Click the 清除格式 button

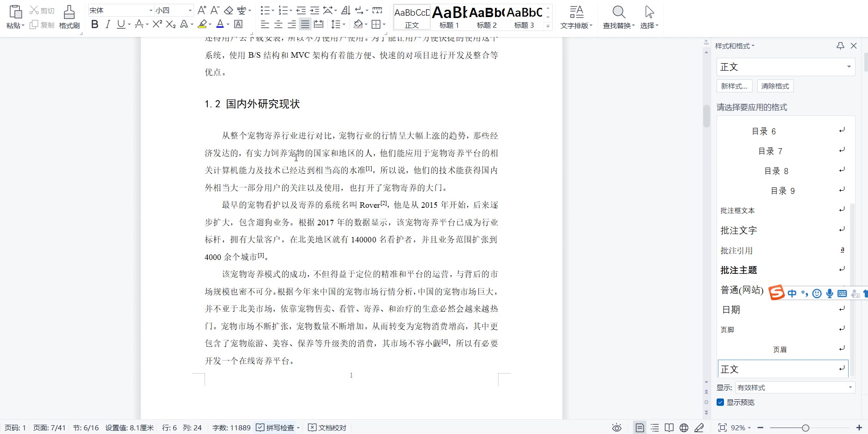tap(775, 86)
